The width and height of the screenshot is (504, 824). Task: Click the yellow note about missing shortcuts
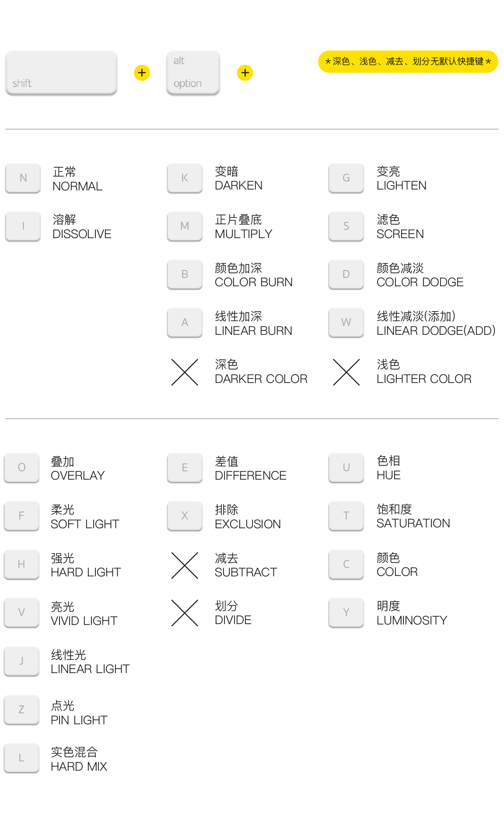point(408,62)
